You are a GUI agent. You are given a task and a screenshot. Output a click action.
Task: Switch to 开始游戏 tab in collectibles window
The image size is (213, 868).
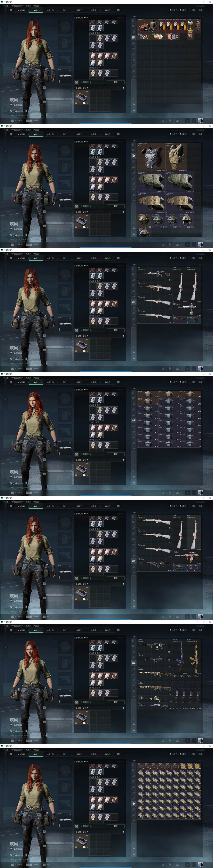pyautogui.click(x=21, y=10)
